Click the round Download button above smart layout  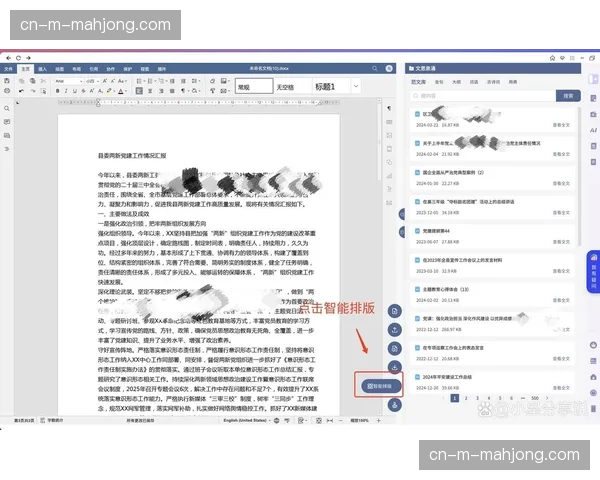coord(395,367)
